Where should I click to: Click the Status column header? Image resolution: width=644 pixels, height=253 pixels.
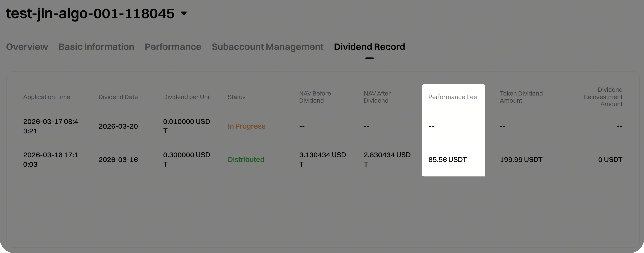pyautogui.click(x=236, y=97)
